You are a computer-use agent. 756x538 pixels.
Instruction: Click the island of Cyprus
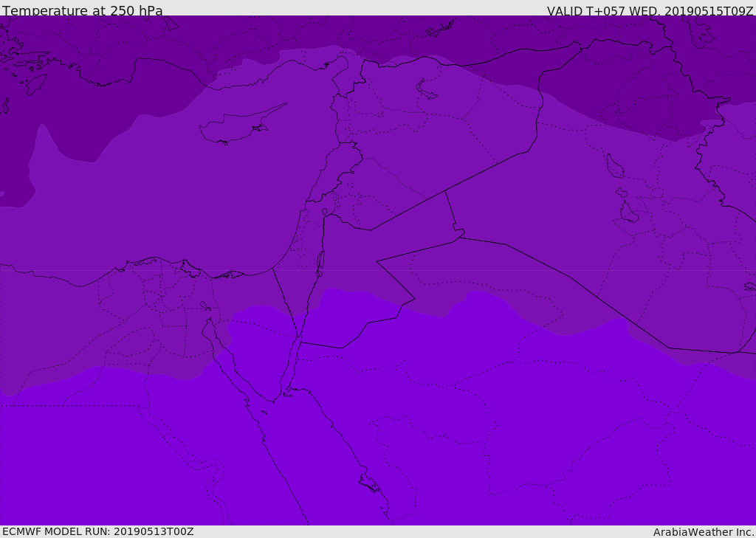click(235, 127)
